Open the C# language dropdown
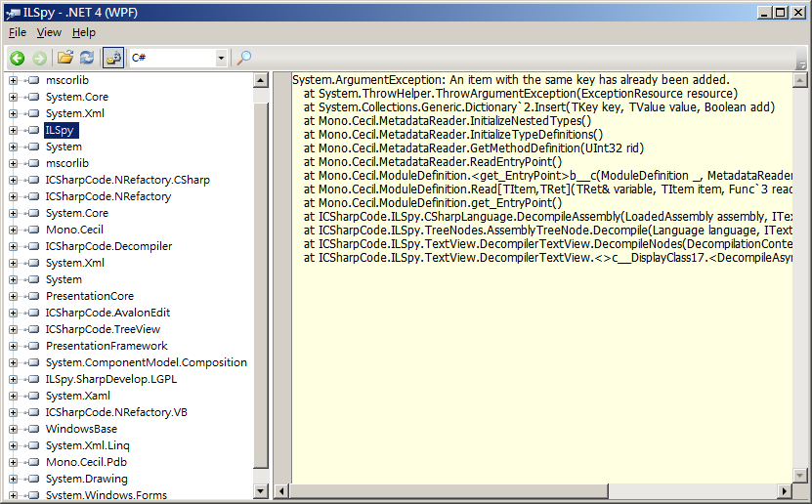Image resolution: width=812 pixels, height=504 pixels. pos(221,59)
